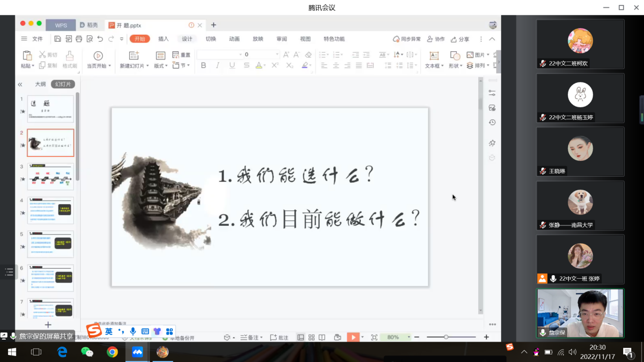
Task: Undo the last action
Action: point(100,39)
